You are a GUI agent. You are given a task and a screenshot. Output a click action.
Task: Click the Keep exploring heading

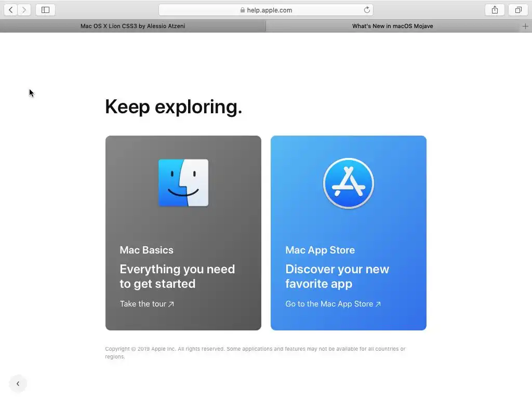pyautogui.click(x=174, y=107)
